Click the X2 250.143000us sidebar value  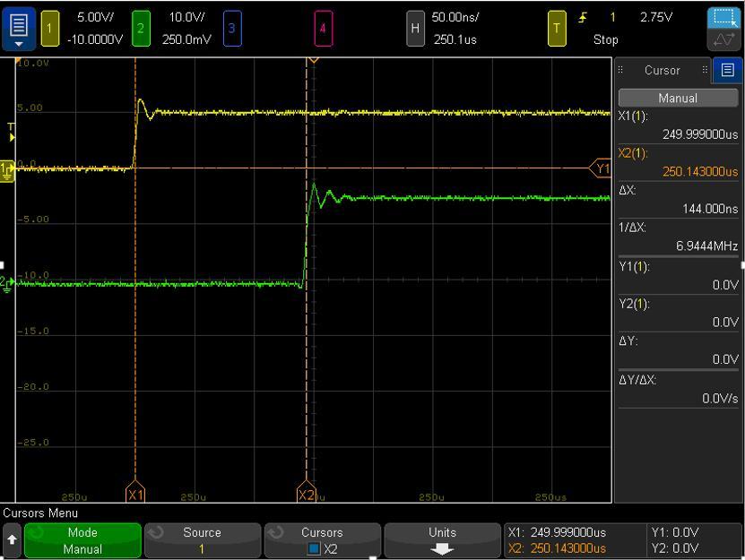tap(700, 171)
